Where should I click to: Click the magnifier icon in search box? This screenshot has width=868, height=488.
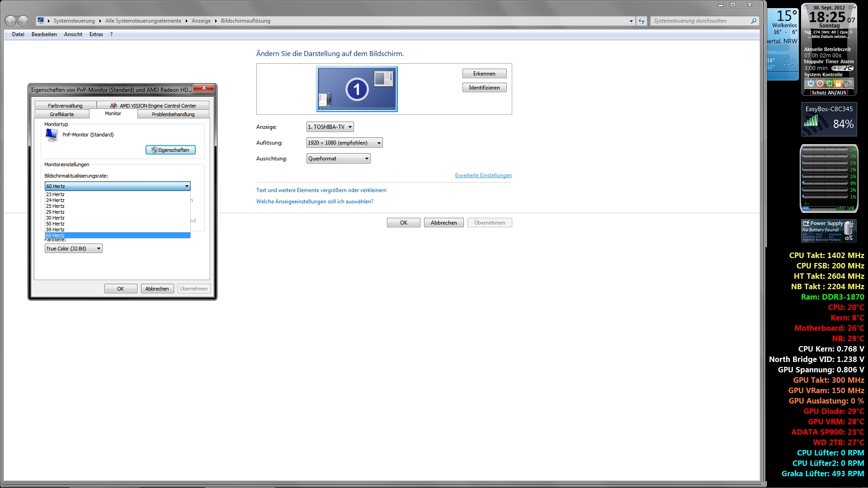click(754, 21)
